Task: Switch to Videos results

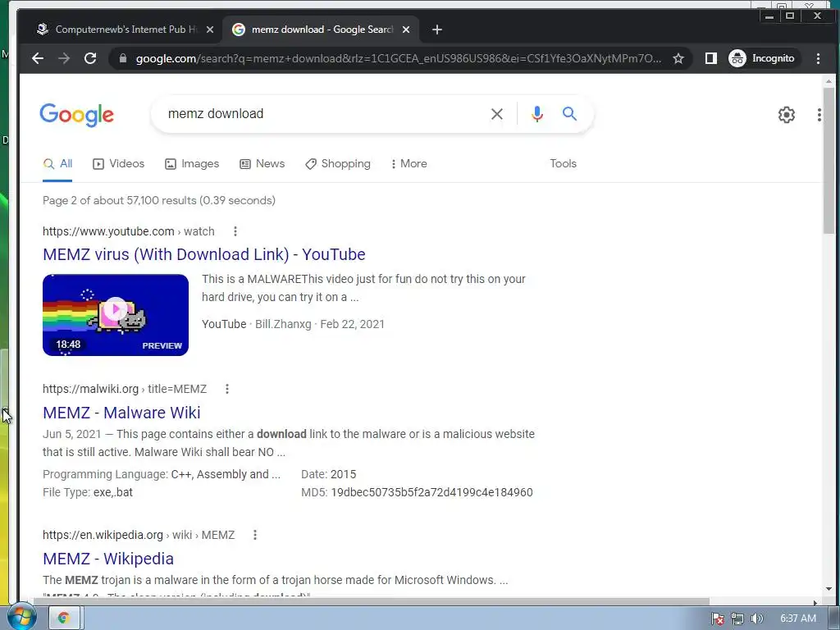Action: (118, 164)
